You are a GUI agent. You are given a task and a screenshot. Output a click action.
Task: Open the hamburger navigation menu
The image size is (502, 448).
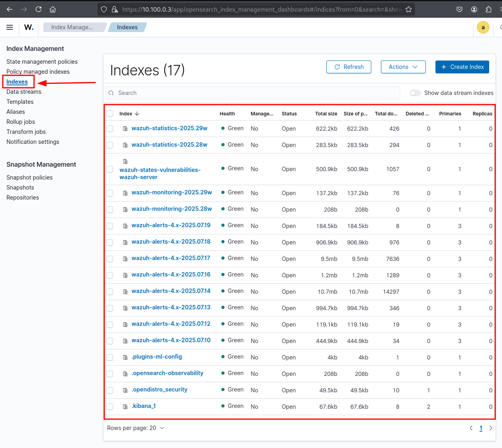pos(10,27)
